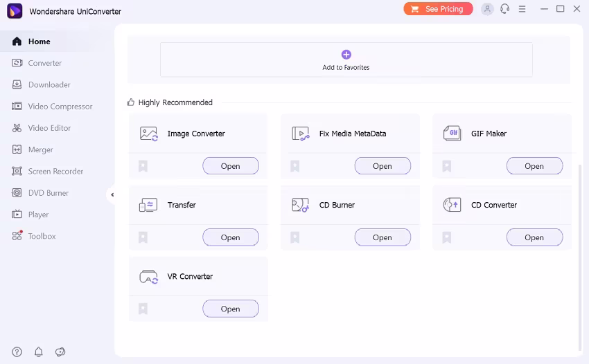This screenshot has width=589, height=364.
Task: Click the Converter sidebar icon
Action: click(17, 63)
